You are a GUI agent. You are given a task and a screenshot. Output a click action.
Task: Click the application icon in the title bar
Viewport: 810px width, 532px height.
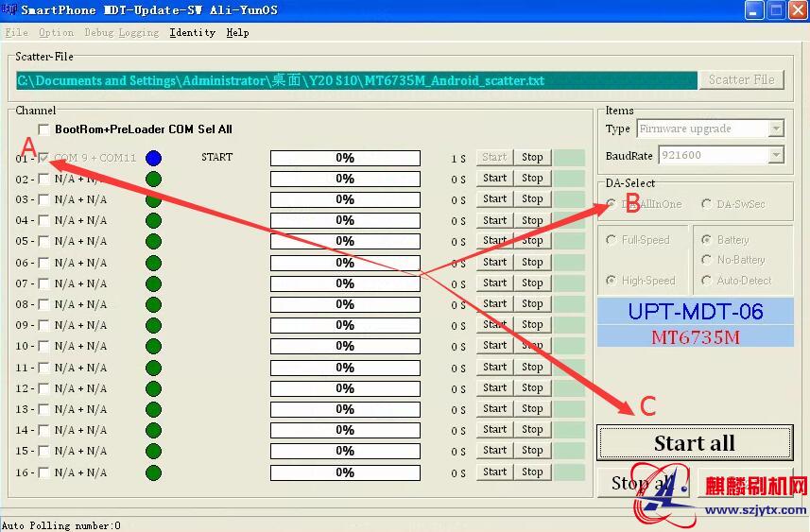point(9,9)
